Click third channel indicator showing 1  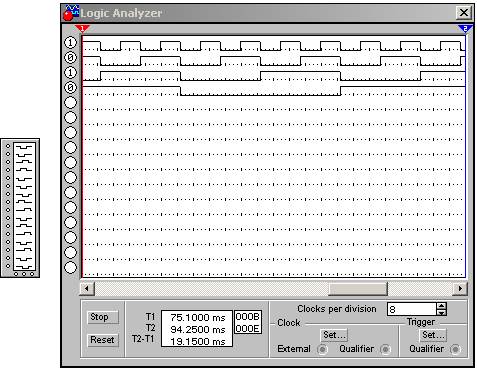pyautogui.click(x=70, y=73)
